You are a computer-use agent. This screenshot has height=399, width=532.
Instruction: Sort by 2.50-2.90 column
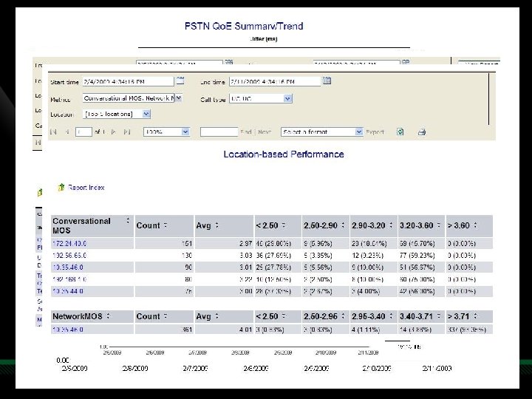click(x=343, y=225)
